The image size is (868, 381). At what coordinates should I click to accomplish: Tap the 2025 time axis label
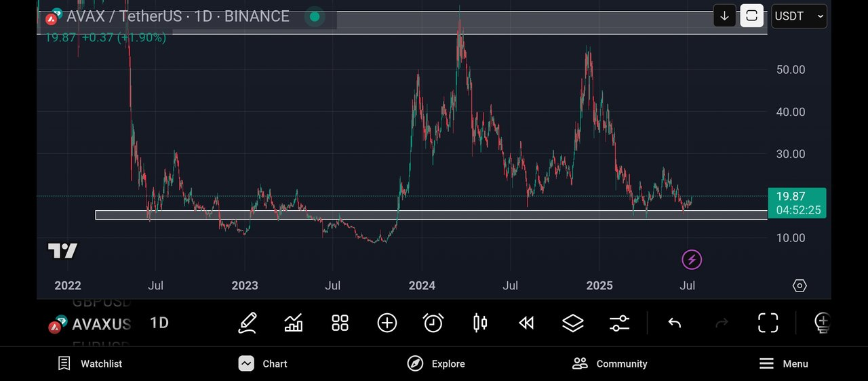(x=599, y=285)
